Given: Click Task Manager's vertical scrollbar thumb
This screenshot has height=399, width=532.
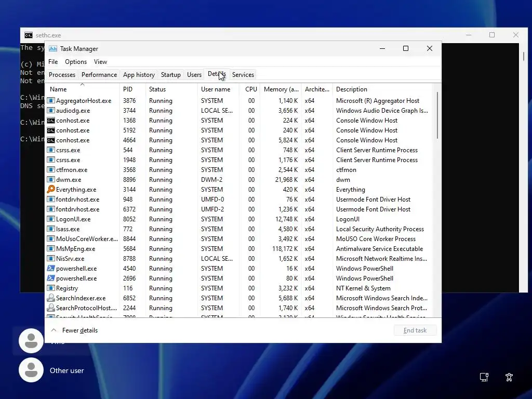Looking at the screenshot, I should (437, 115).
